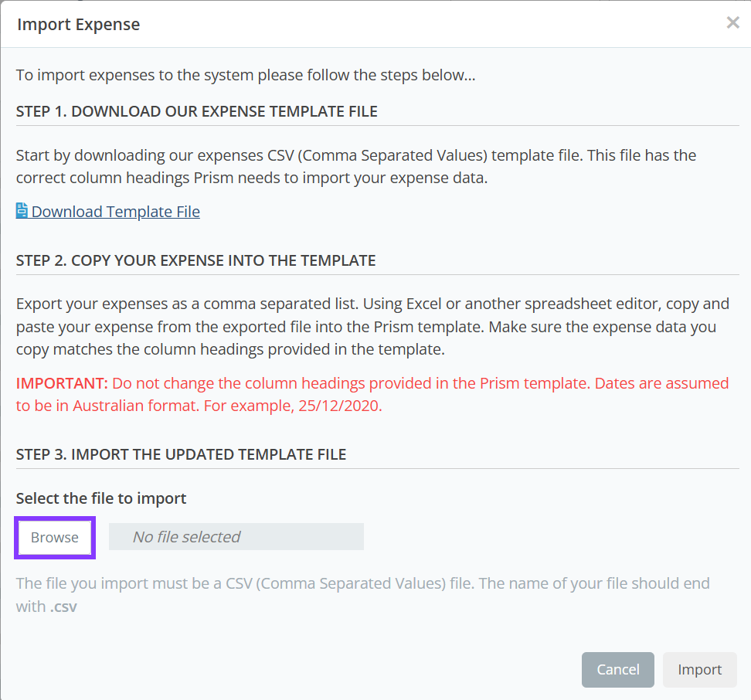Select the STEP 1 download template heading
751x700 pixels.
[196, 111]
